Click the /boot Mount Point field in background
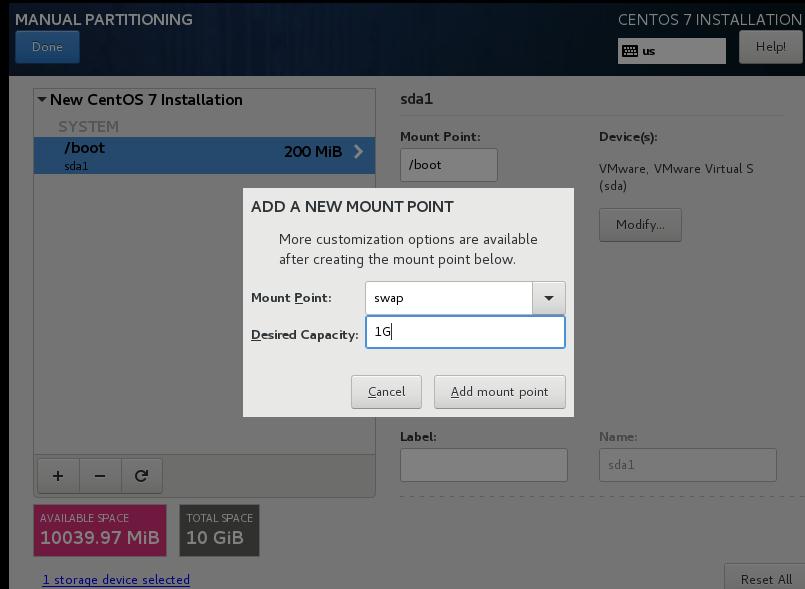 tap(448, 165)
